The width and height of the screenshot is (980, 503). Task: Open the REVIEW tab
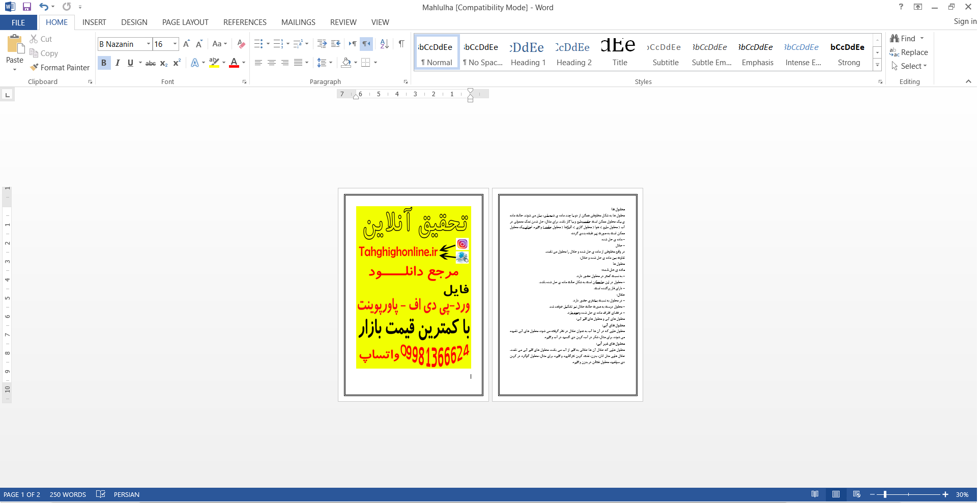343,22
